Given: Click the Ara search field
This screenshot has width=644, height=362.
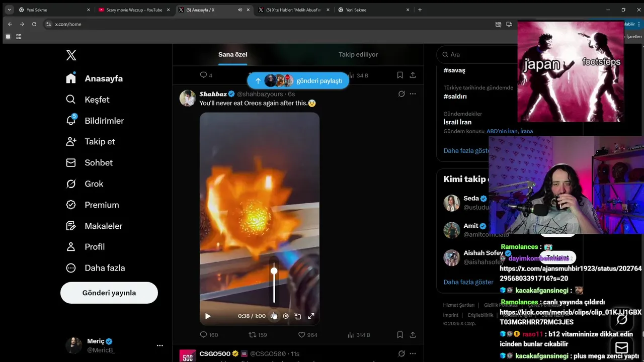Looking at the screenshot, I should pyautogui.click(x=478, y=54).
